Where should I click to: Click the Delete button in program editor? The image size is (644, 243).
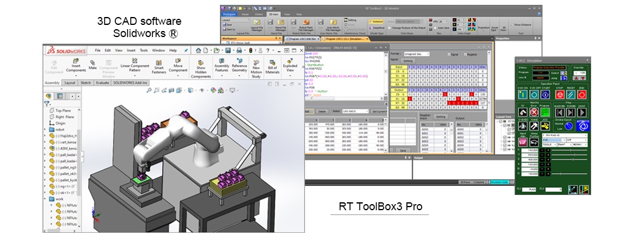(321, 111)
